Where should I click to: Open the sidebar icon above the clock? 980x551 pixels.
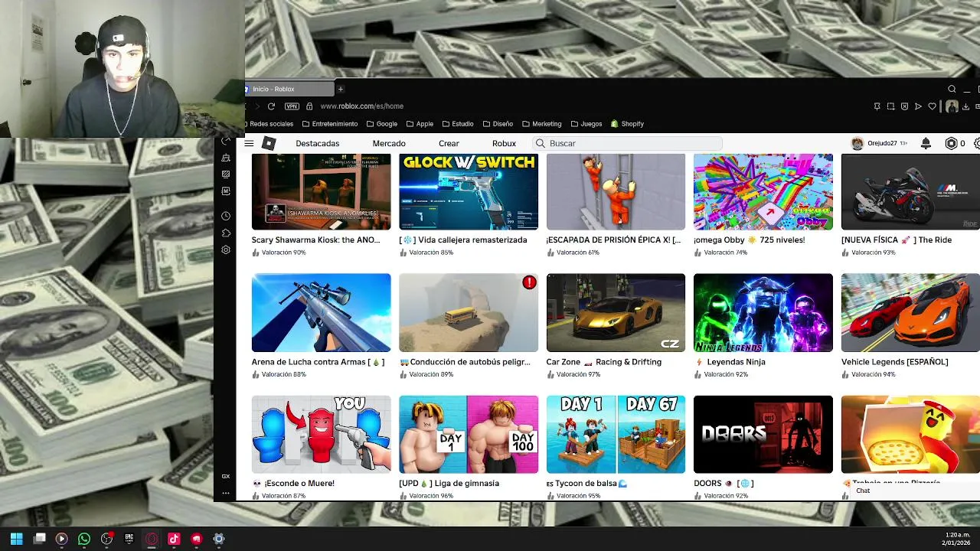pyautogui.click(x=226, y=191)
